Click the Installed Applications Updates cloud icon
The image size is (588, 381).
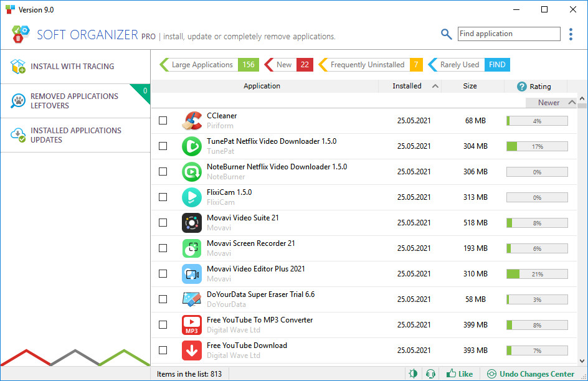point(18,135)
